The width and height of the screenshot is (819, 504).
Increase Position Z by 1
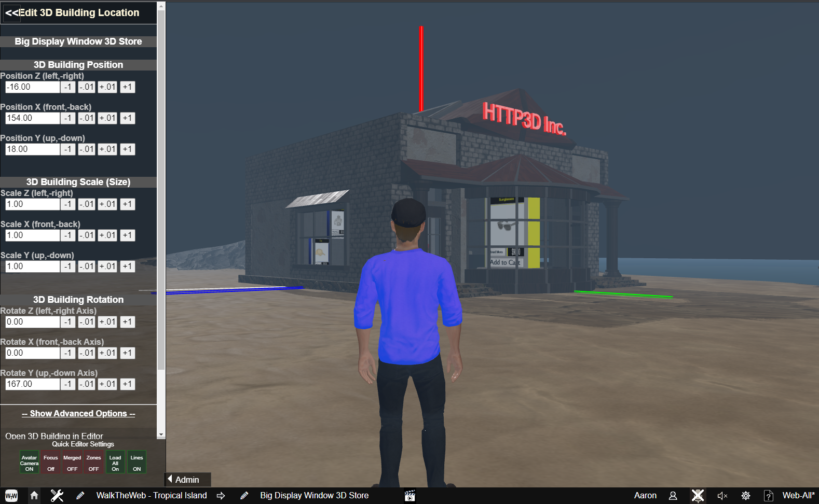128,87
